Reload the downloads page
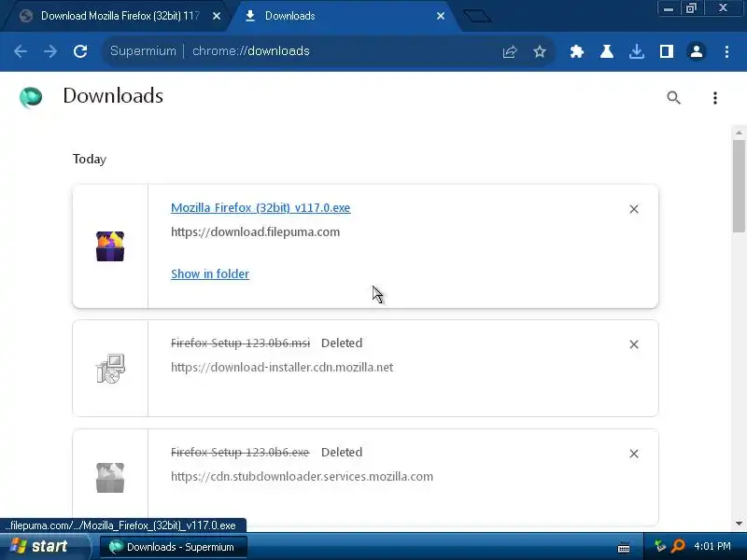747x560 pixels. coord(80,51)
